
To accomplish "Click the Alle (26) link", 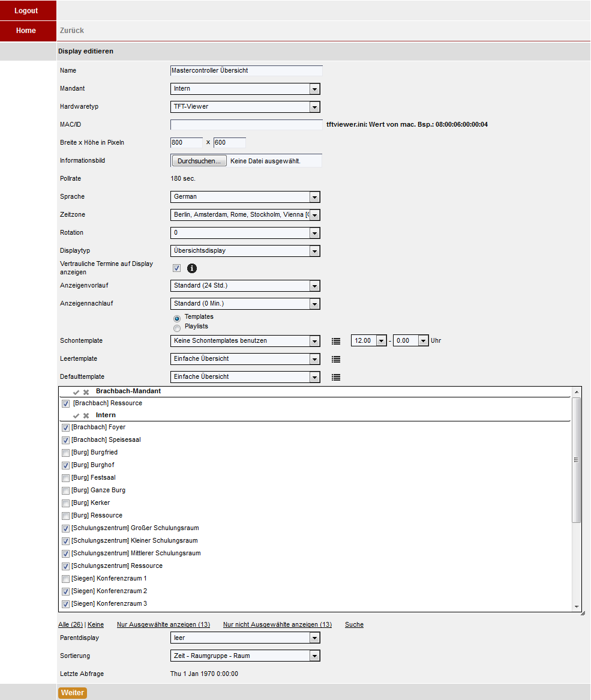I will coord(70,624).
